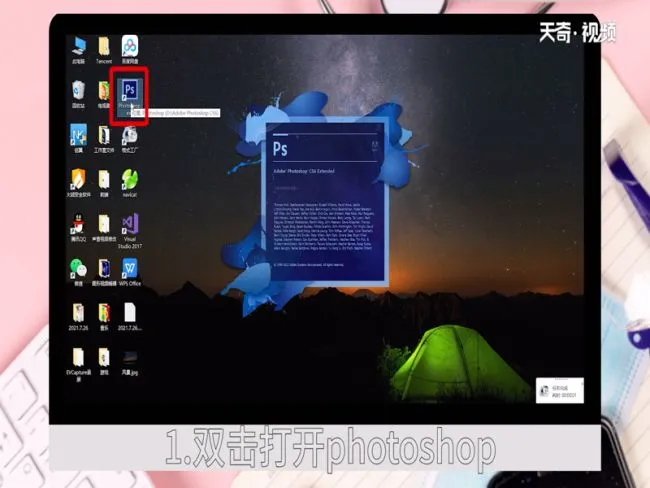Select the Tencent folder on the desktop

(104, 50)
